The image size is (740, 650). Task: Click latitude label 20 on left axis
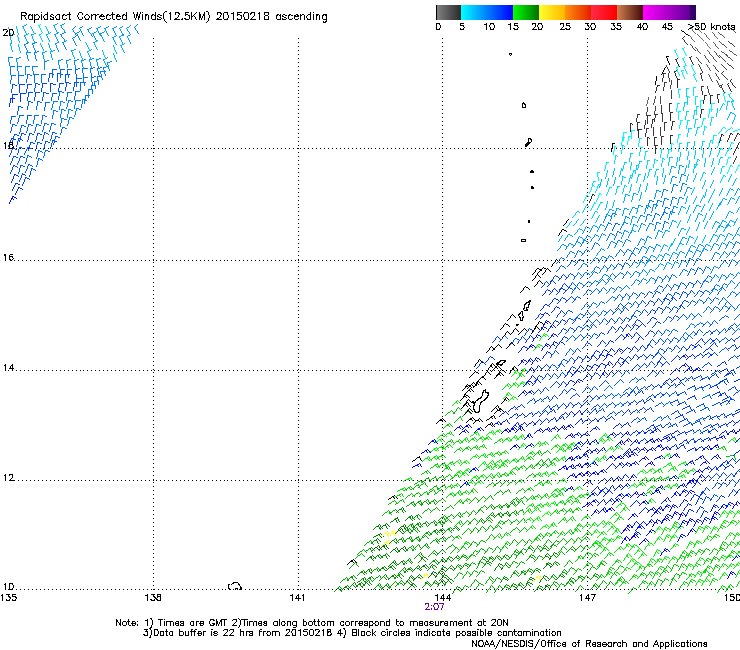[x=8, y=33]
